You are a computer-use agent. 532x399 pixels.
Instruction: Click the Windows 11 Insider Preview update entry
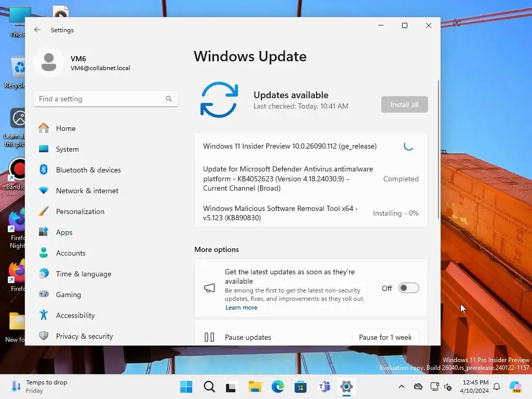tap(290, 146)
